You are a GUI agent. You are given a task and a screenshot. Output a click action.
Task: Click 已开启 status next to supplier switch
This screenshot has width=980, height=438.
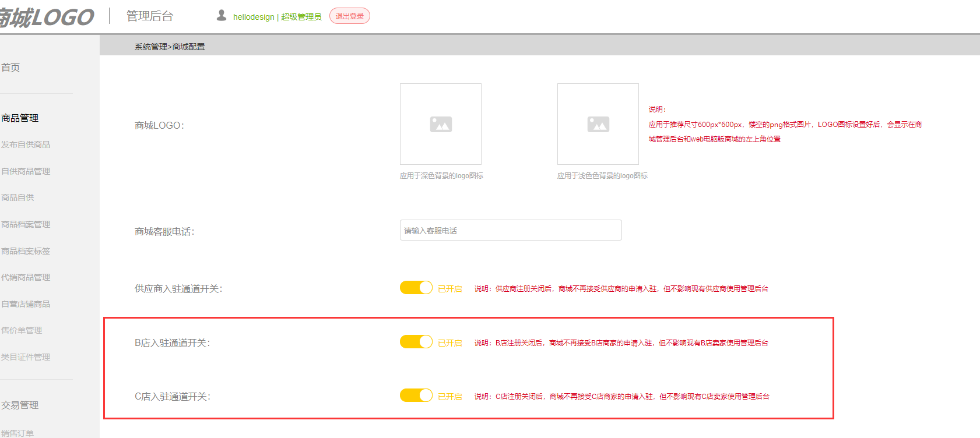[x=450, y=289]
